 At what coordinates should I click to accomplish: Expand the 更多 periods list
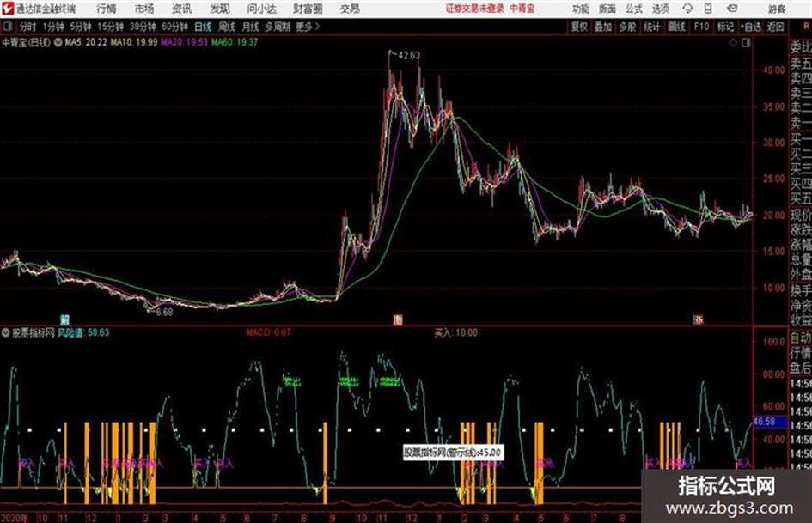pyautogui.click(x=308, y=27)
